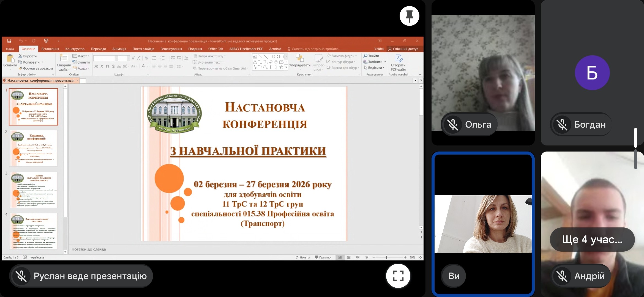Click the Save icon in PowerPoint title bar
Image resolution: width=644 pixels, height=297 pixels.
click(9, 41)
